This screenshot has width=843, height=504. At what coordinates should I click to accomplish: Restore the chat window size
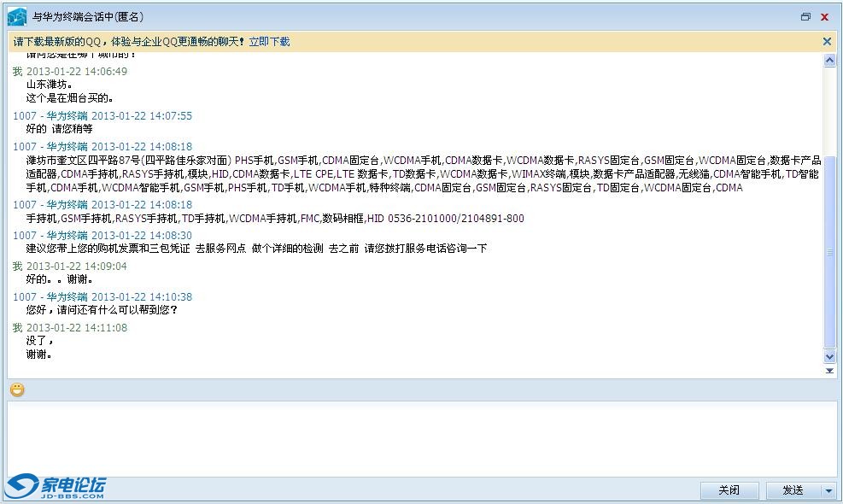(x=805, y=17)
